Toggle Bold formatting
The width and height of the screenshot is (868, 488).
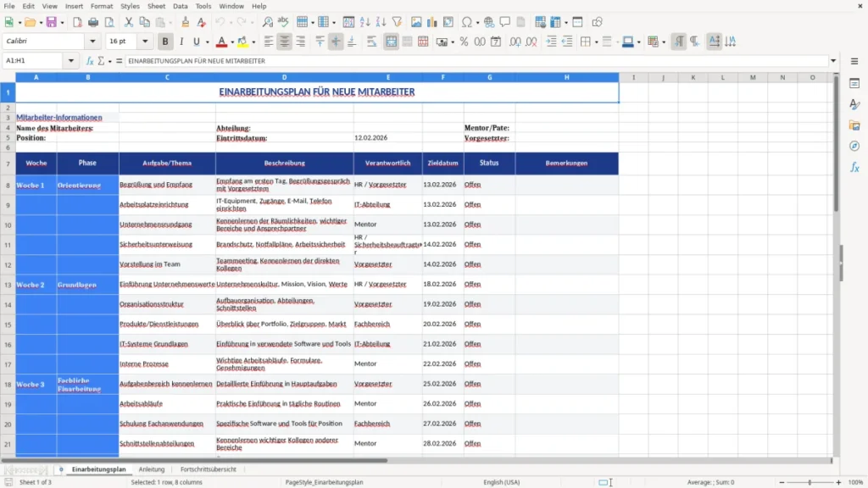[165, 42]
